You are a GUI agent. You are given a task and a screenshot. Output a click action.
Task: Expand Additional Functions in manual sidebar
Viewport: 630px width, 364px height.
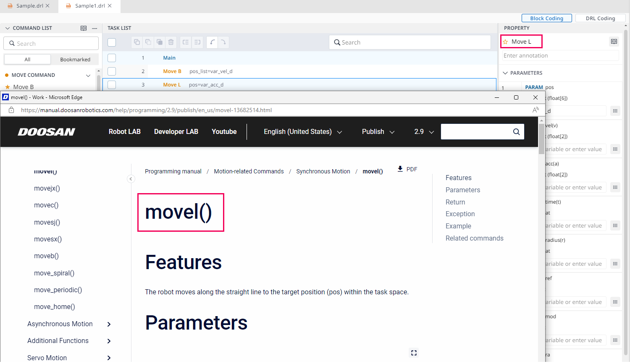(109, 341)
